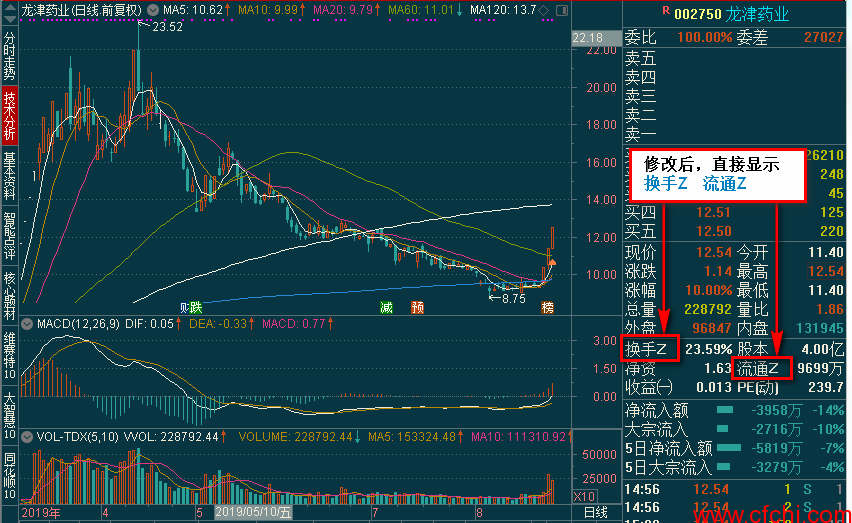The width and height of the screenshot is (852, 523).
Task: Click 买五 price 12.50
Action: pyautogui.click(x=713, y=231)
